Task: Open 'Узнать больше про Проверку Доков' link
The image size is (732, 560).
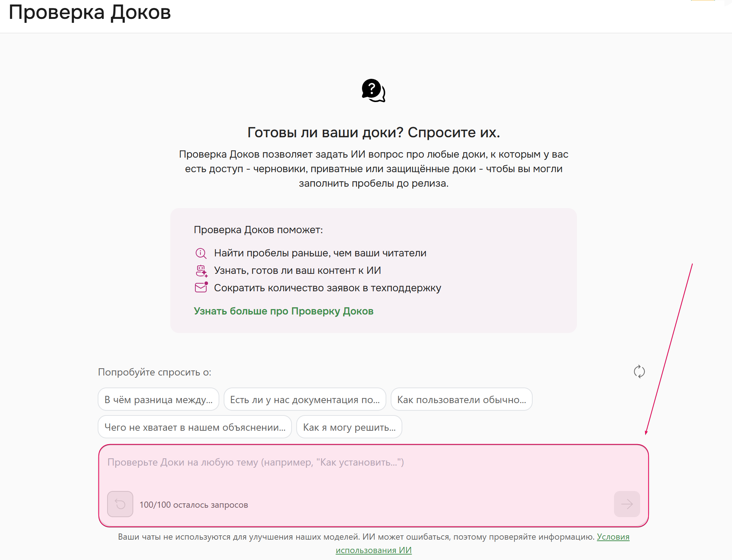Action: (x=283, y=311)
